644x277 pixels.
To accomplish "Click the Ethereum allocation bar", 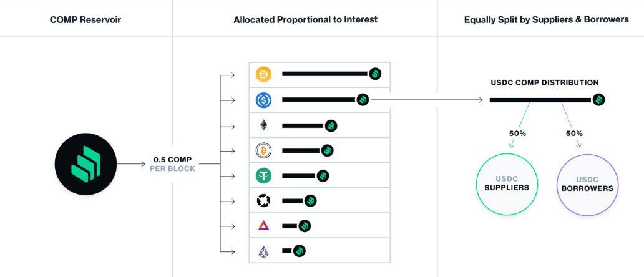I will click(x=303, y=125).
